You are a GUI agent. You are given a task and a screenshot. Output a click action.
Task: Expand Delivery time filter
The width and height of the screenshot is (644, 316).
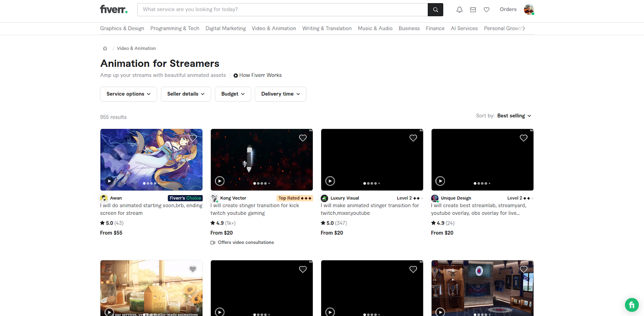coord(281,94)
